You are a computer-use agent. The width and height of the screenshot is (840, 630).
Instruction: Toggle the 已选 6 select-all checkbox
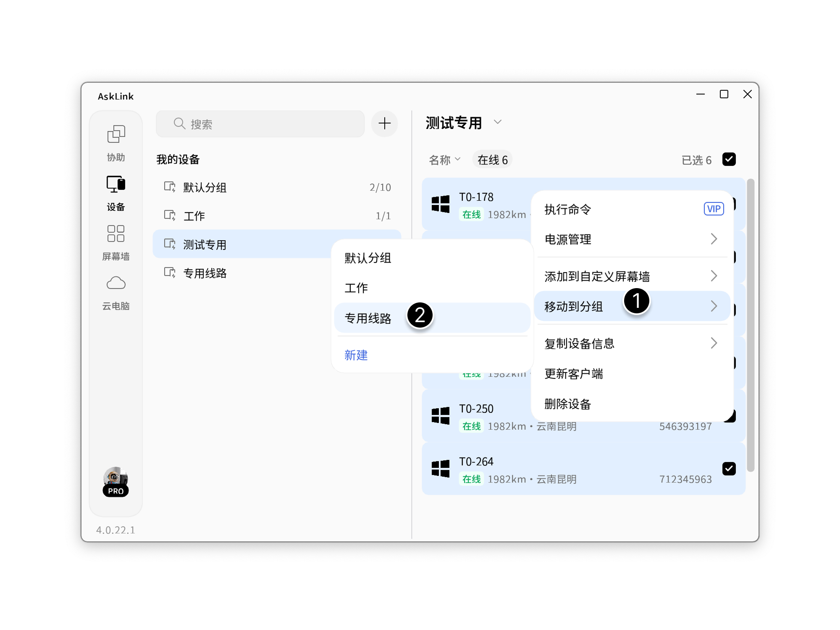pos(730,159)
